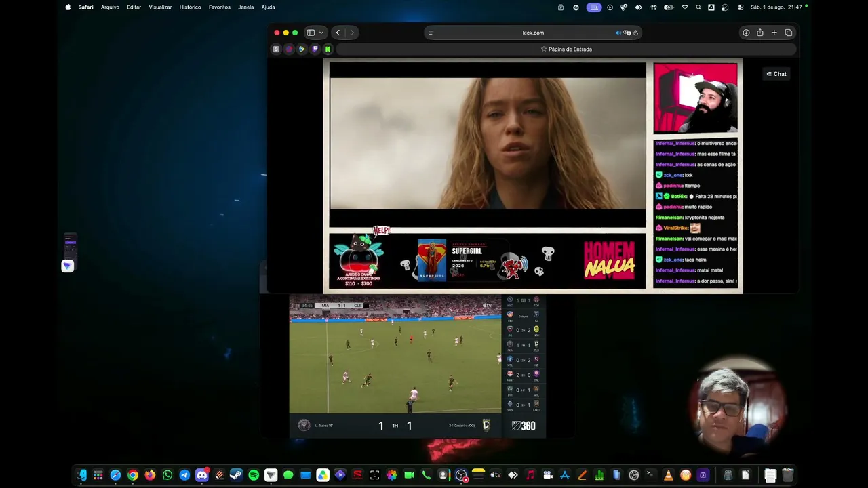Open Finder from the Dock
The height and width of the screenshot is (488, 868).
tap(83, 475)
